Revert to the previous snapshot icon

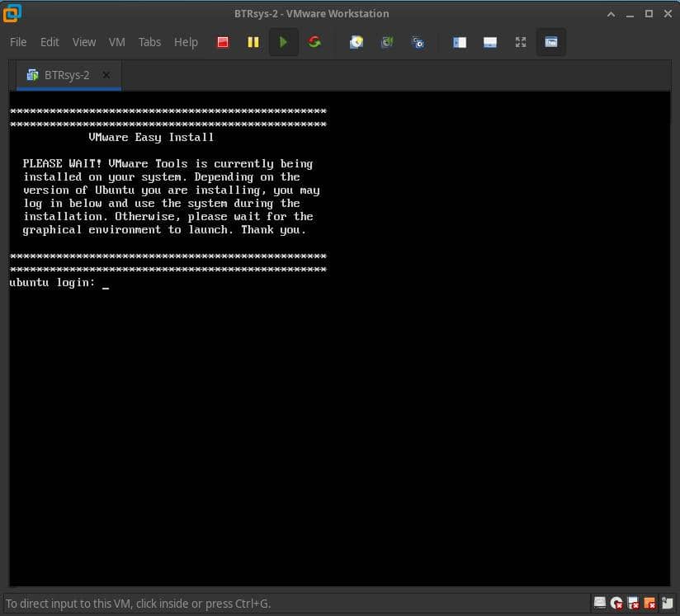point(387,42)
